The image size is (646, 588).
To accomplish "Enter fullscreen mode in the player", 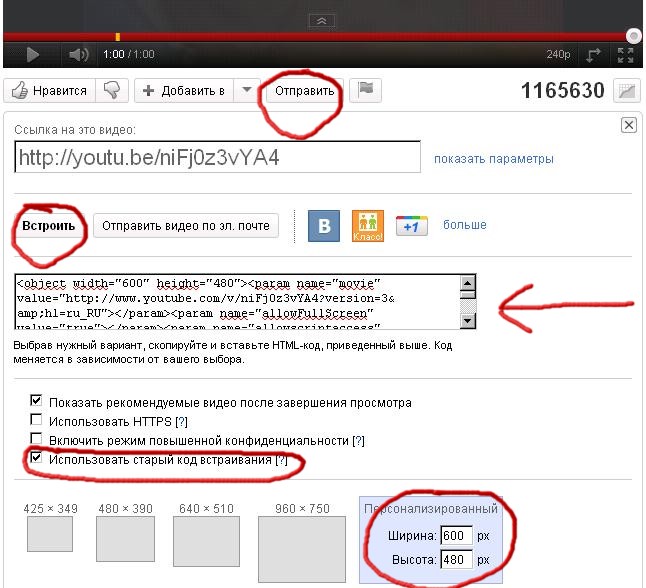I will pos(625,55).
